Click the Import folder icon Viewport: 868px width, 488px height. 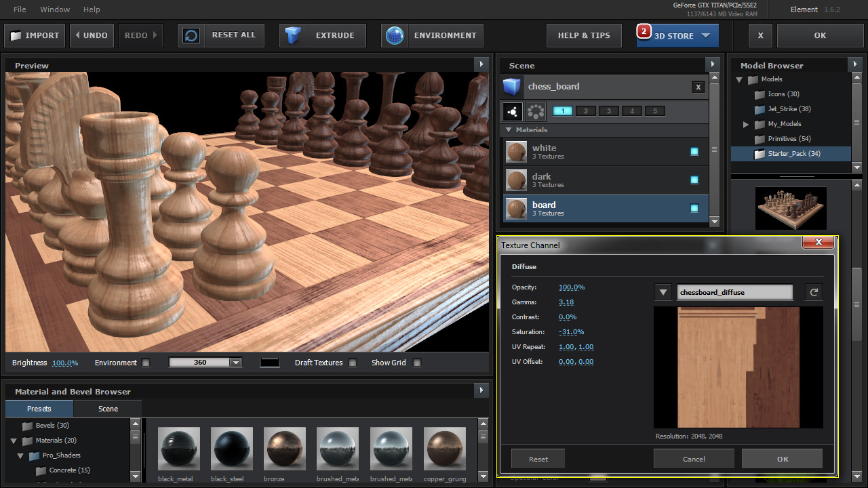coord(16,35)
